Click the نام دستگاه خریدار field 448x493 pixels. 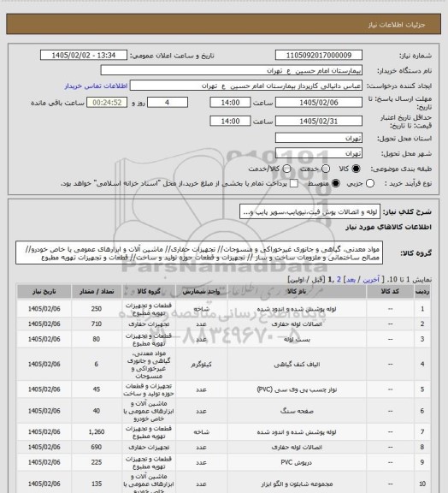(231, 70)
